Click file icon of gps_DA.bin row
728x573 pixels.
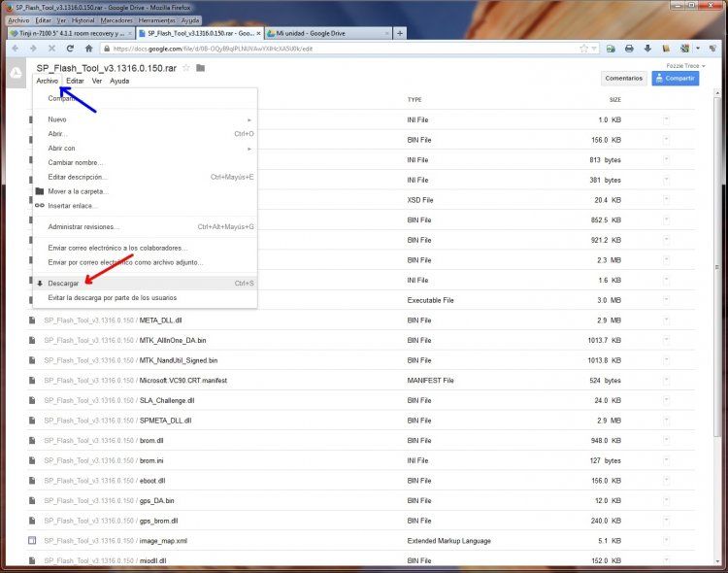[32, 500]
